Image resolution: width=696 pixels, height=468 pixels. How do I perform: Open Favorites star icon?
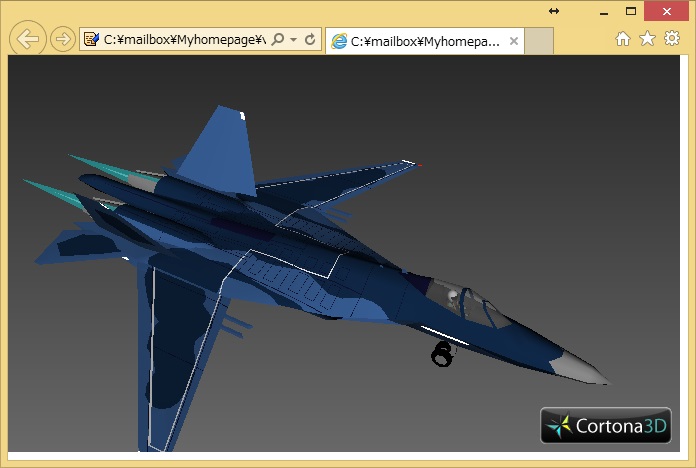tap(647, 38)
